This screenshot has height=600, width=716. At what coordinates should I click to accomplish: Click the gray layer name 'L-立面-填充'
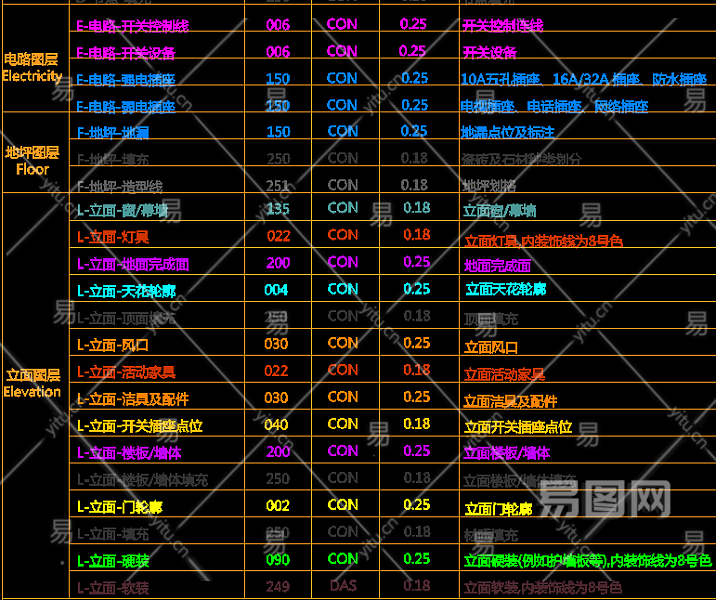click(113, 534)
